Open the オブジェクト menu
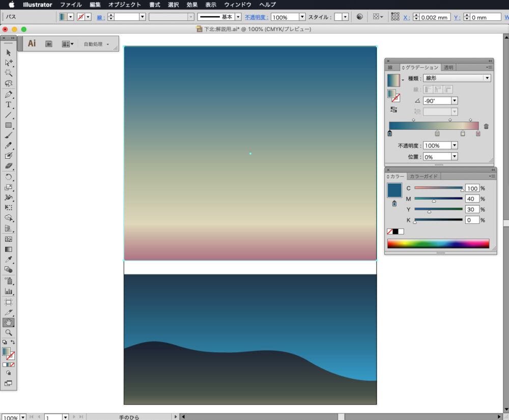 click(125, 5)
